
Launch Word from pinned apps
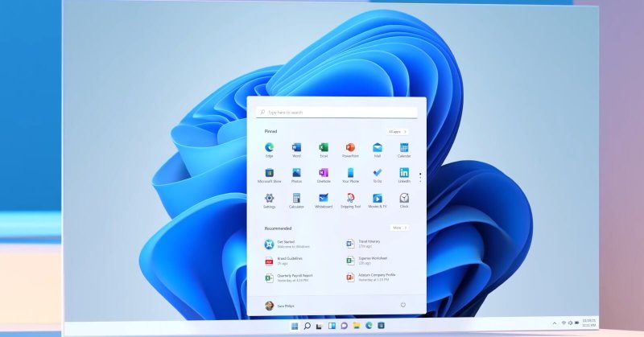[x=296, y=150]
